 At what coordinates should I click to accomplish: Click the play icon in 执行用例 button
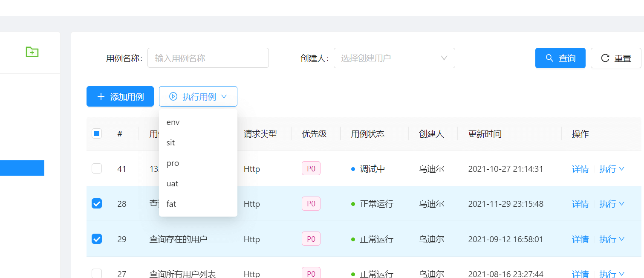point(173,96)
